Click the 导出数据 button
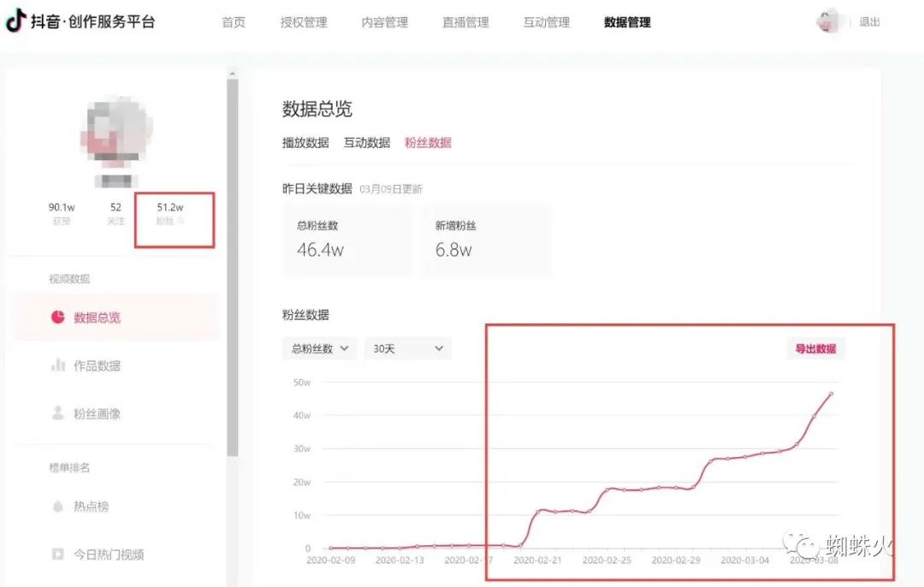 (815, 348)
